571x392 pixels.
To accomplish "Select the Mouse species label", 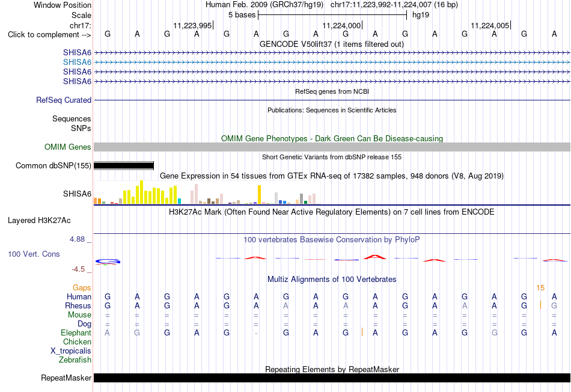I will [x=79, y=315].
